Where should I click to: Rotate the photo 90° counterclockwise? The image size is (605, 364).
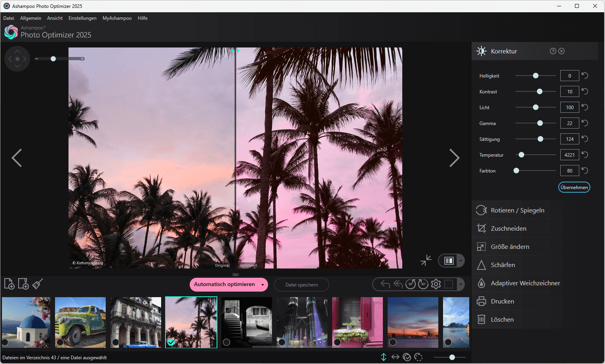click(x=410, y=284)
